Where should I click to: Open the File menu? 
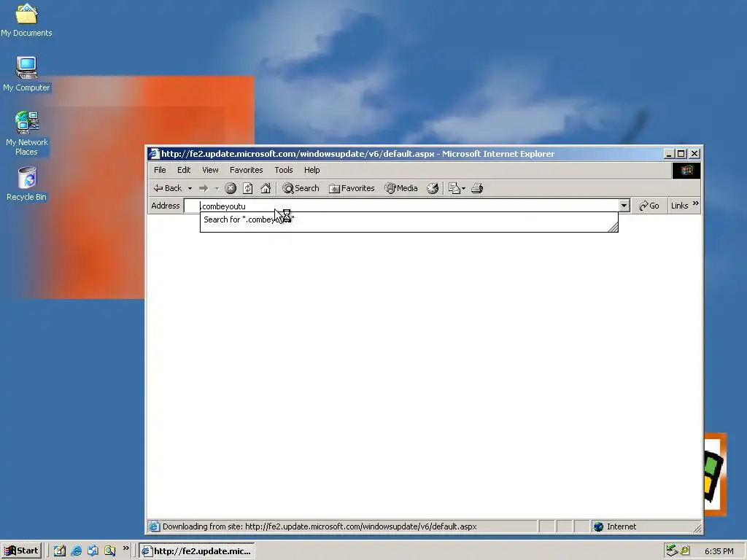160,170
